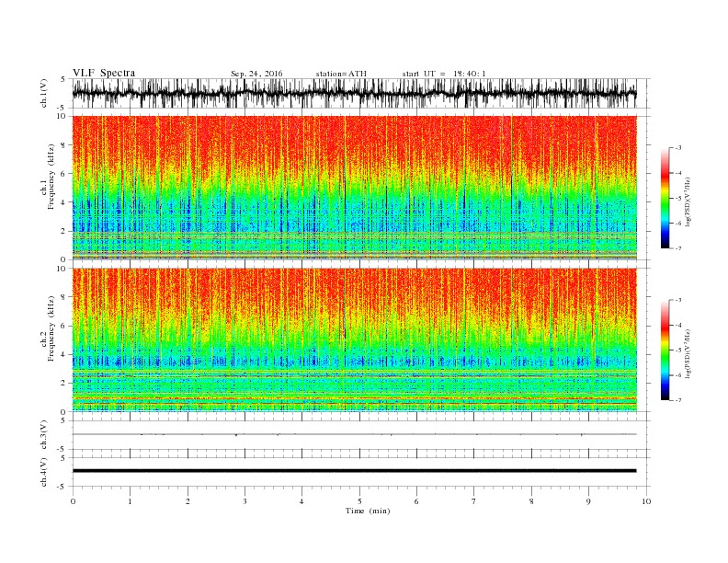The height and width of the screenshot is (563, 728).
Task: Click the ch.1 spectrogram plot
Action: (355, 188)
